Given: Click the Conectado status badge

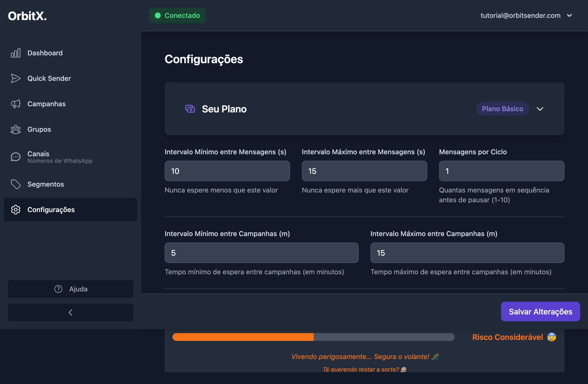Looking at the screenshot, I should (x=177, y=15).
